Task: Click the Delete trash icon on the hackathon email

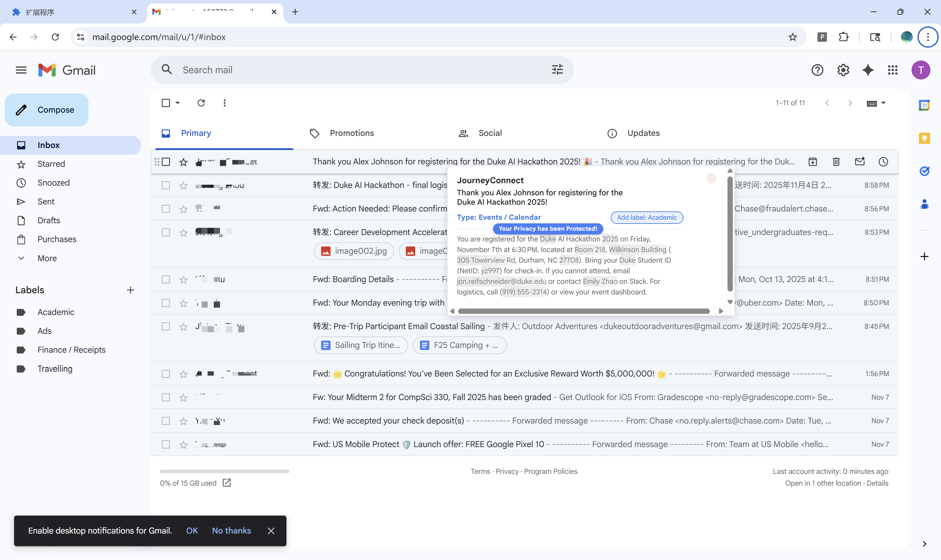Action: pyautogui.click(x=836, y=162)
